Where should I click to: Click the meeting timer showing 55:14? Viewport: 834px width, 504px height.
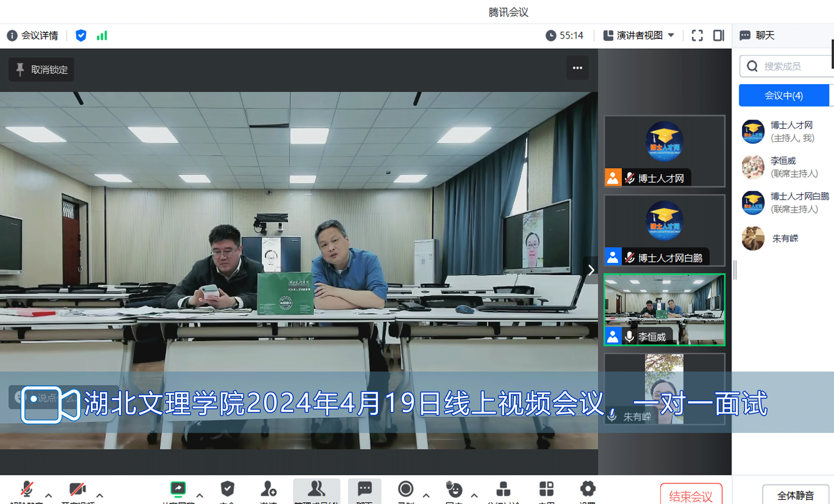564,35
